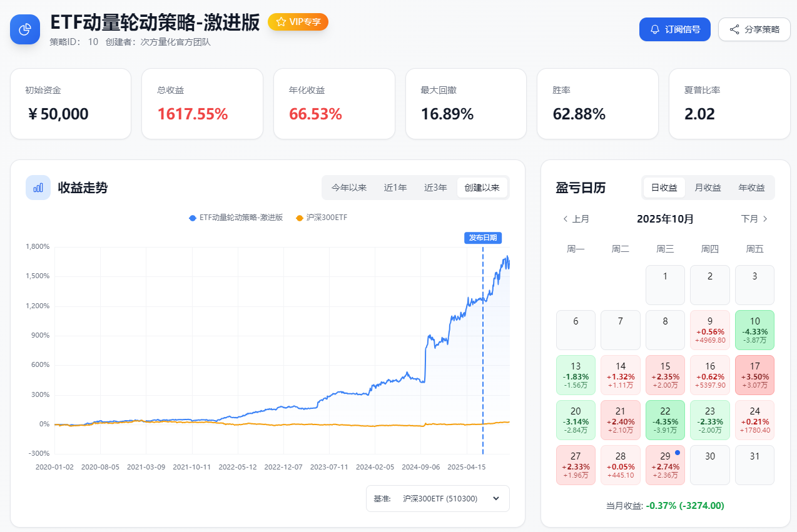Screen dimensions: 797x532
Task: Toggle ETF动量轮动策略 blue legend series
Action: point(236,218)
